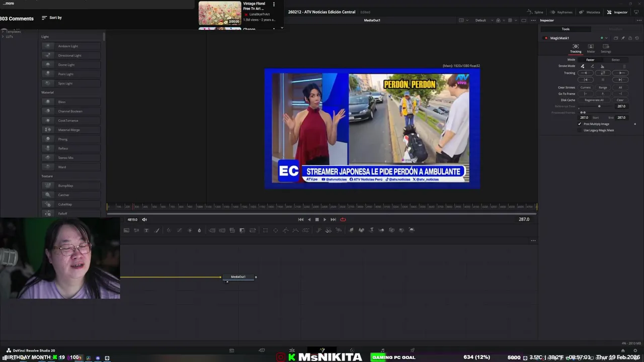Viewport: 644px width, 362px height.
Task: Open the Keyframes panel
Action: coord(561,12)
